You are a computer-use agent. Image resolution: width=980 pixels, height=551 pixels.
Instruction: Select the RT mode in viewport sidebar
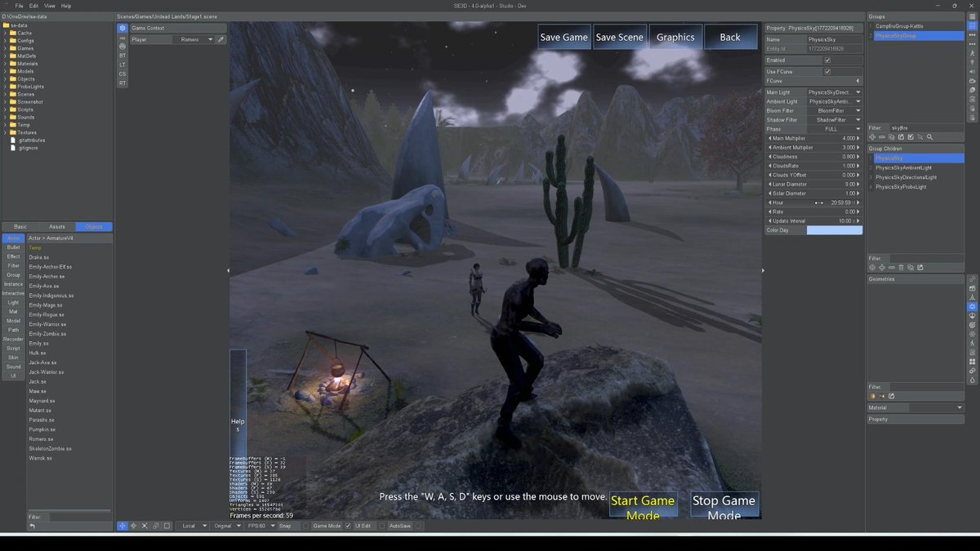click(122, 83)
